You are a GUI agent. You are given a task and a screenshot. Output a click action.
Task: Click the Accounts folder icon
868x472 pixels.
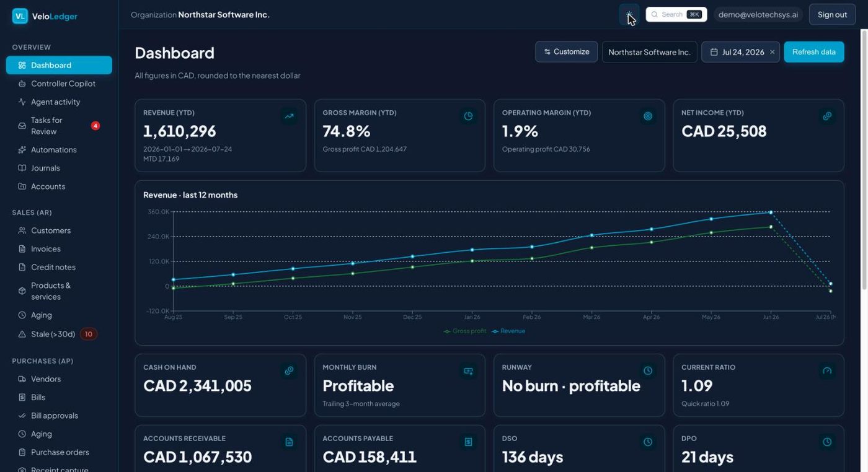[x=22, y=186]
